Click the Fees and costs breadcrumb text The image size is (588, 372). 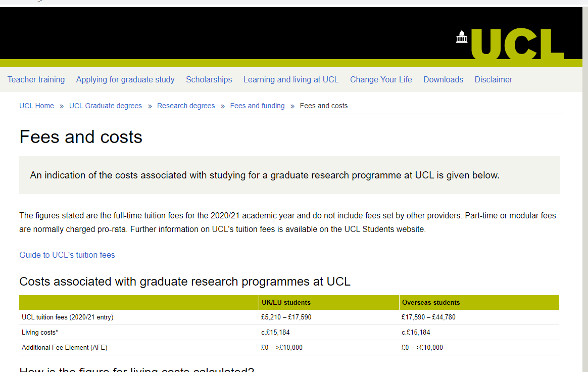324,106
